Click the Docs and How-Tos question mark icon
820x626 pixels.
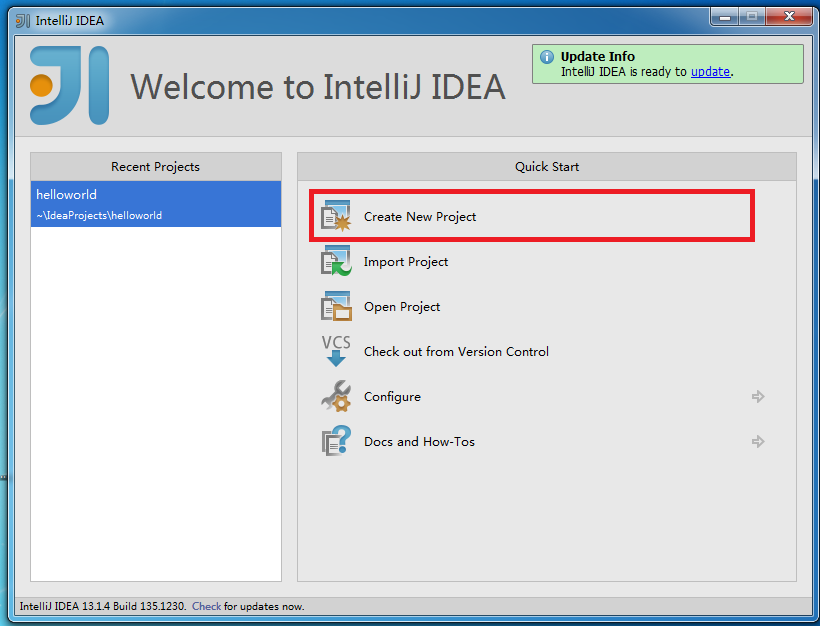tap(336, 441)
